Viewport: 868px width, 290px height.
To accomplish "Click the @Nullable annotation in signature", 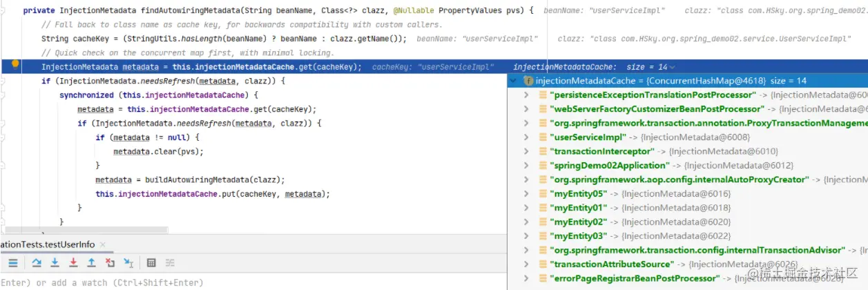I will pos(412,11).
